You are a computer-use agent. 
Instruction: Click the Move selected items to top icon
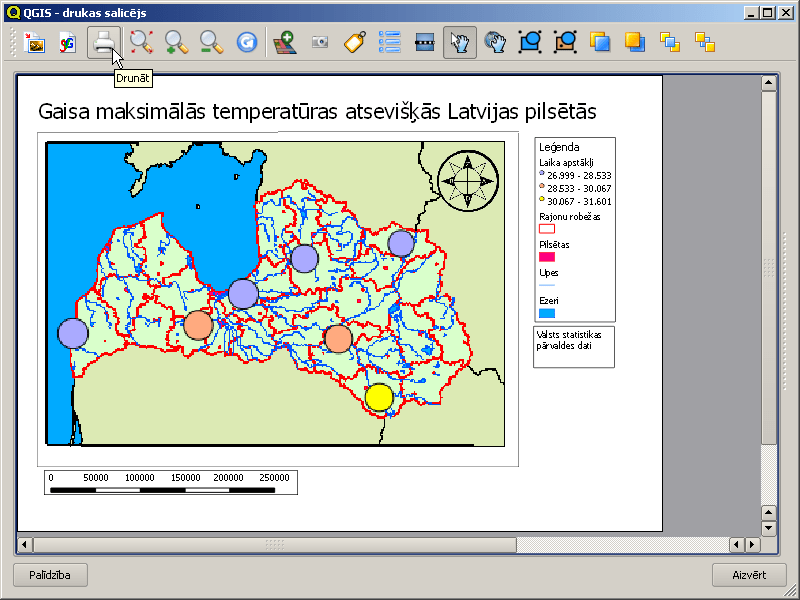click(670, 42)
